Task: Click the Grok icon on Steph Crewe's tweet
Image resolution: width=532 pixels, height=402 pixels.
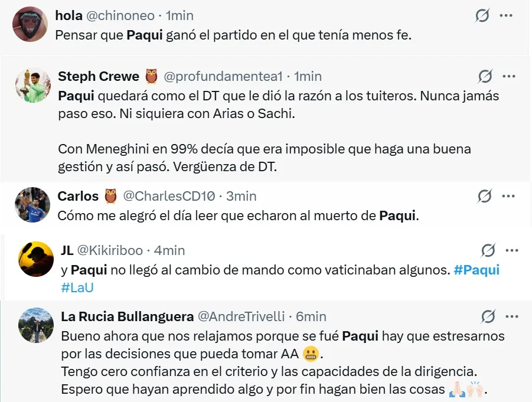Action: click(x=486, y=76)
